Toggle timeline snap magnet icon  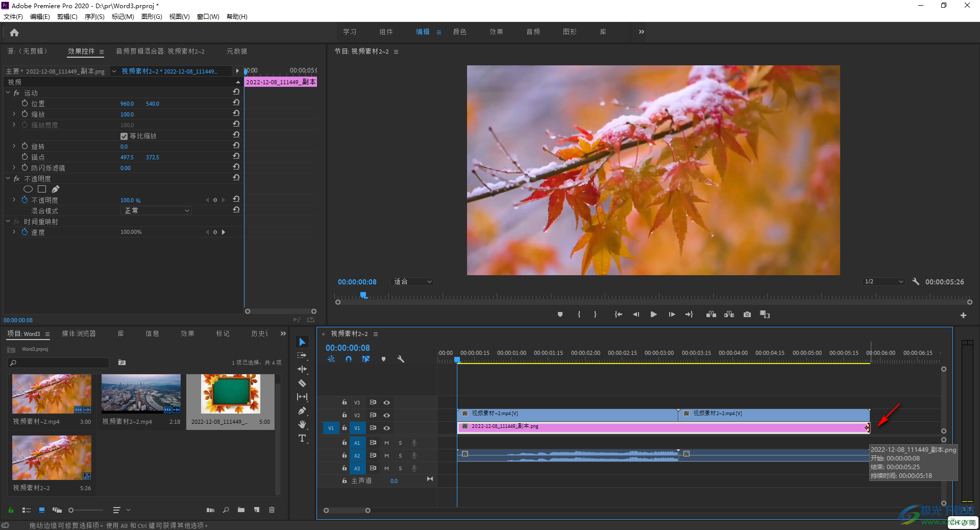[349, 359]
